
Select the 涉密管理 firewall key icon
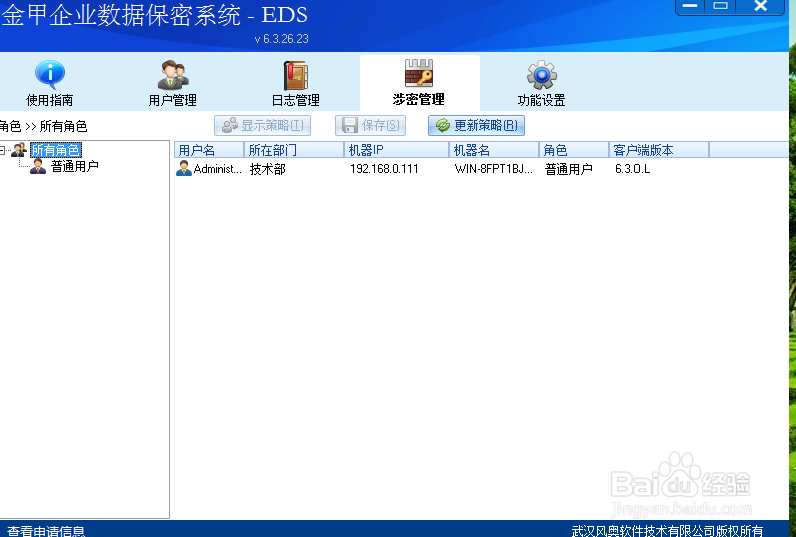(x=419, y=73)
